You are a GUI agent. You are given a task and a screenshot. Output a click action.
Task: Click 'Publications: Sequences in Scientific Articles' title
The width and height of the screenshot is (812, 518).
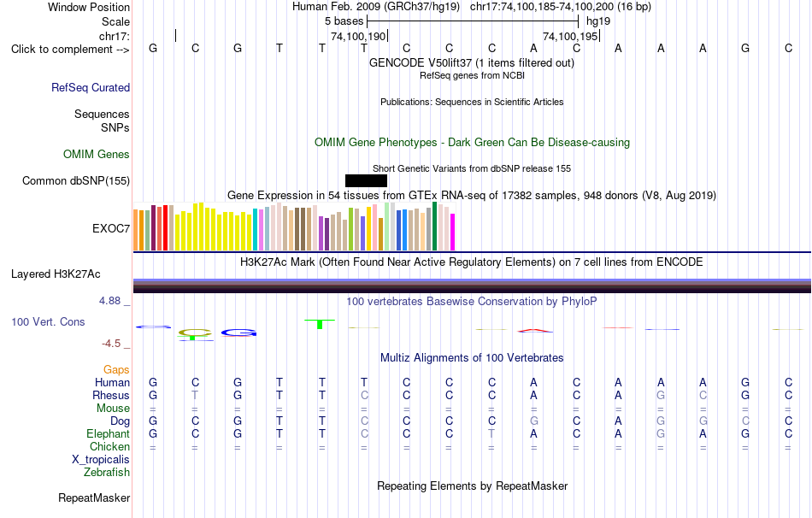[472, 102]
